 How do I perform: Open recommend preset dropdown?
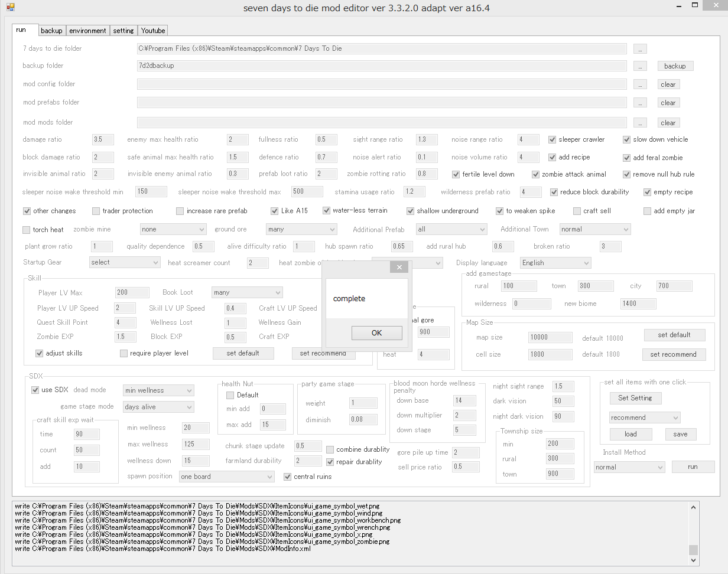[x=645, y=418]
